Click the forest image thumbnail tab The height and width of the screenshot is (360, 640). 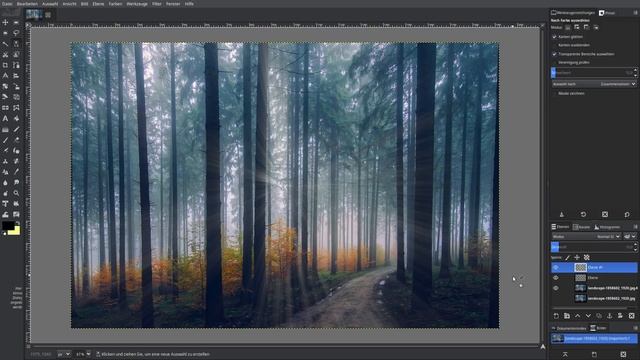33,15
